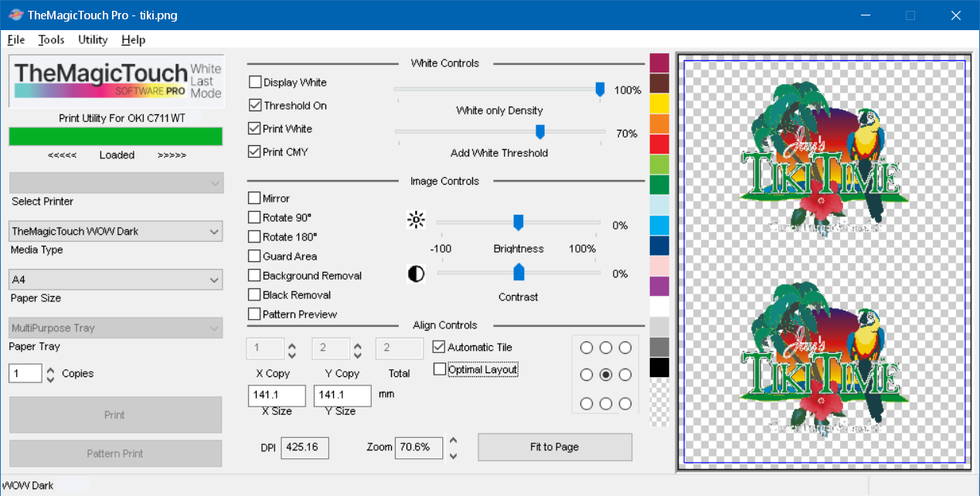The width and height of the screenshot is (980, 496).
Task: Click the contrast half-circle icon
Action: click(416, 273)
